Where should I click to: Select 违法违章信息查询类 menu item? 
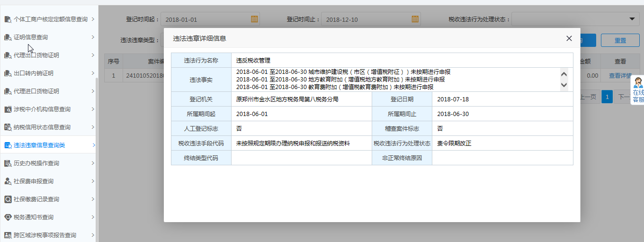[39, 145]
